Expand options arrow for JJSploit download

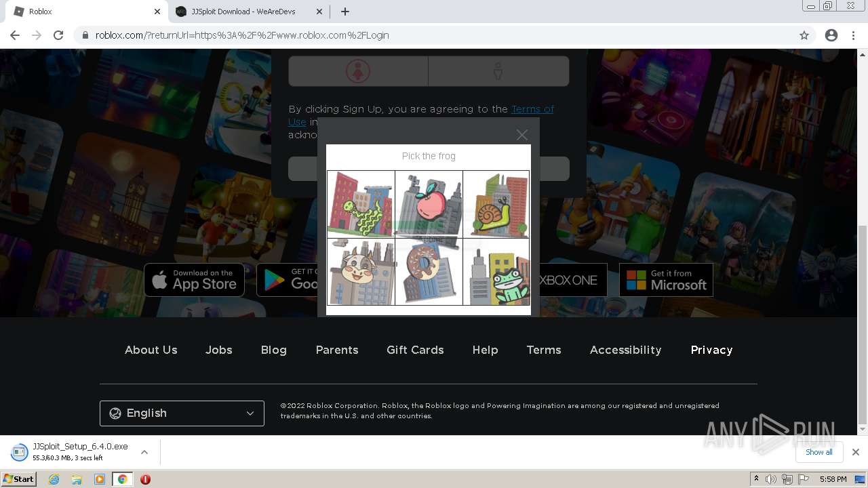click(x=144, y=452)
